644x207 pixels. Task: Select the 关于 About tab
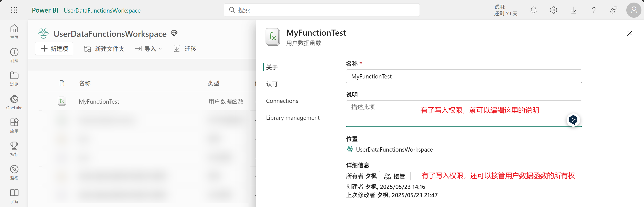coord(272,67)
